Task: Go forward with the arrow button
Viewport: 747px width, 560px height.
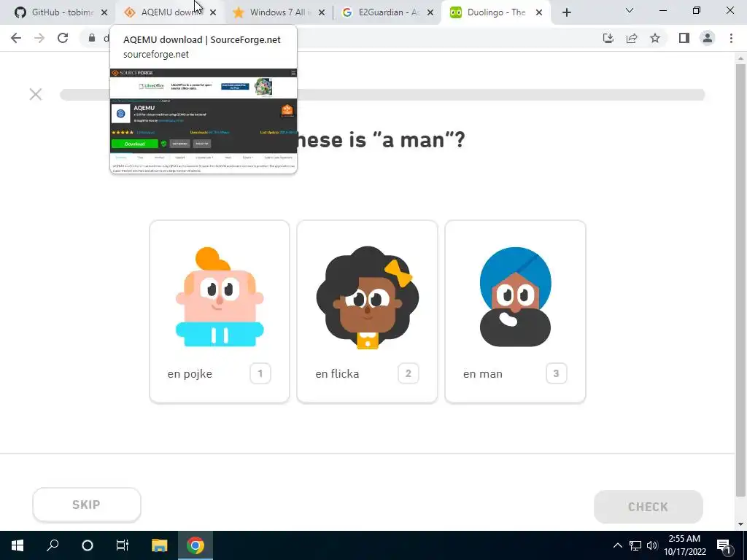Action: [x=39, y=38]
